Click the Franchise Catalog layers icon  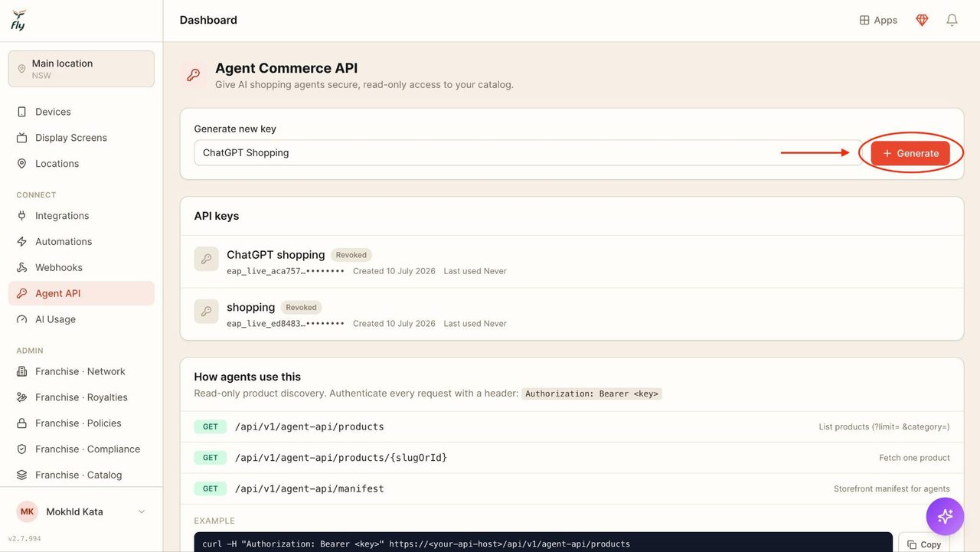coord(21,475)
